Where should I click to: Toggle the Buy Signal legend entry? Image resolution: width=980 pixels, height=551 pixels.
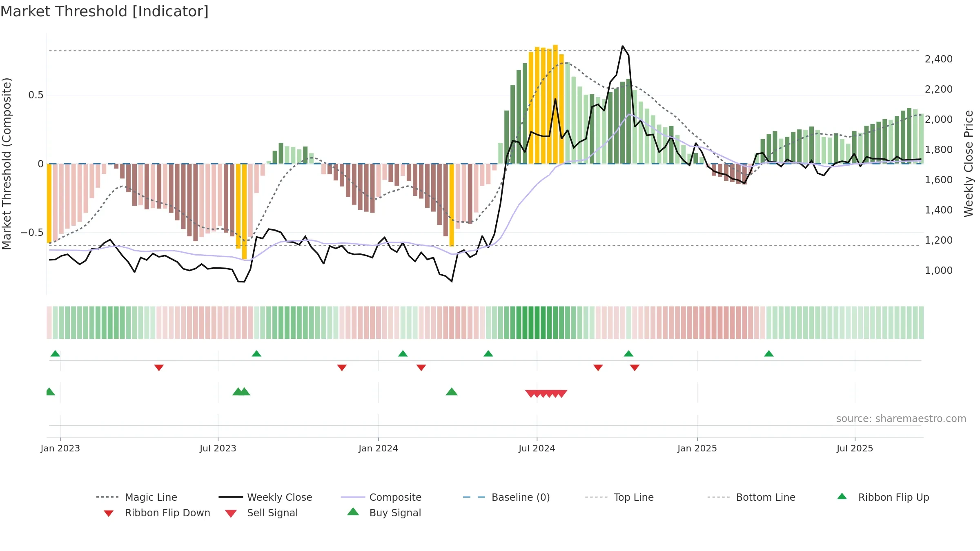click(x=384, y=513)
